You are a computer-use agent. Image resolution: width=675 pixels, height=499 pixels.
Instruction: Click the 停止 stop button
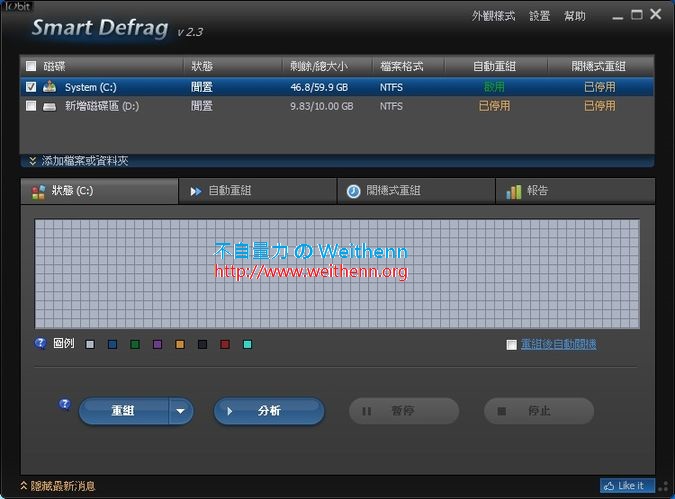539,411
